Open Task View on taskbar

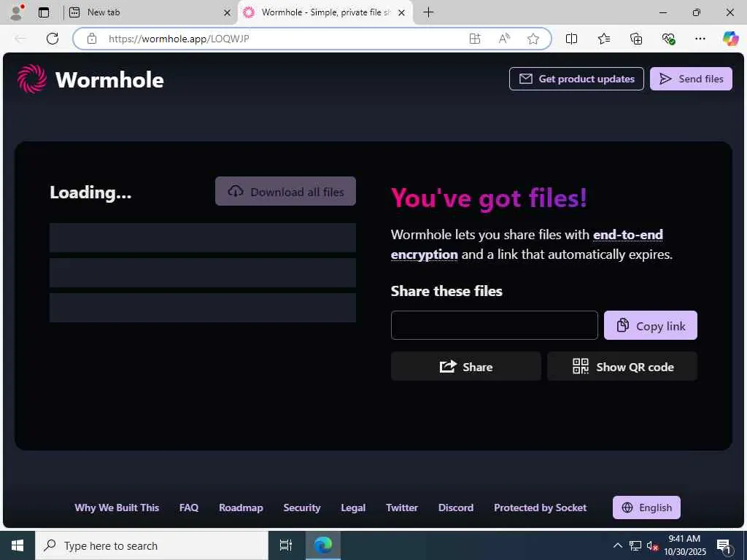285,545
